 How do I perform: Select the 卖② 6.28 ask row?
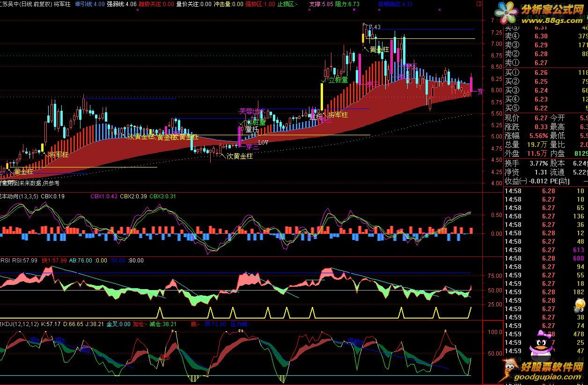(546, 54)
